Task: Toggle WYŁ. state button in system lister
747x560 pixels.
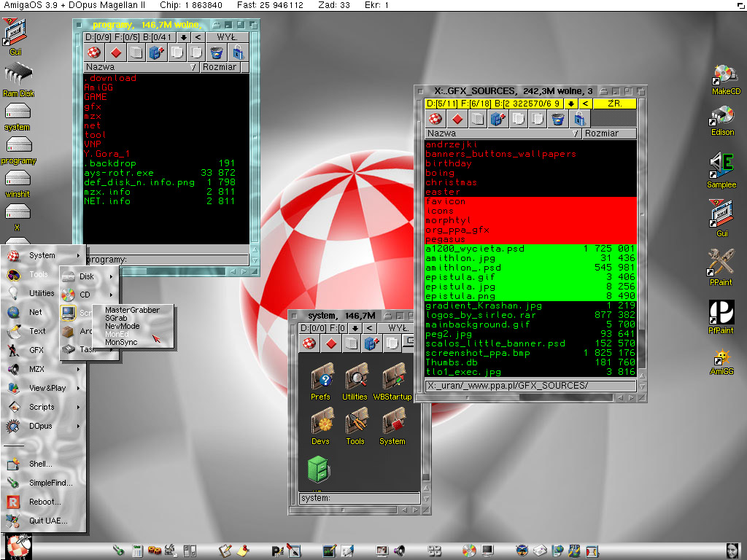Action: [x=398, y=328]
